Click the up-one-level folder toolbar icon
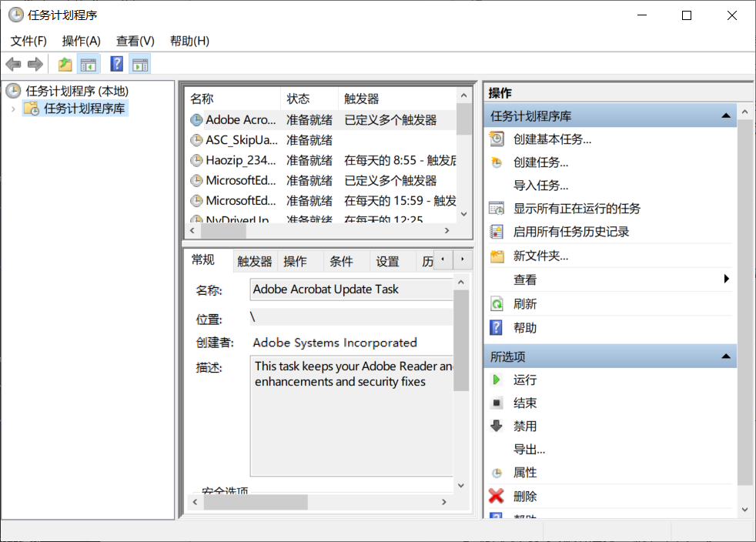756x542 pixels. (65, 64)
